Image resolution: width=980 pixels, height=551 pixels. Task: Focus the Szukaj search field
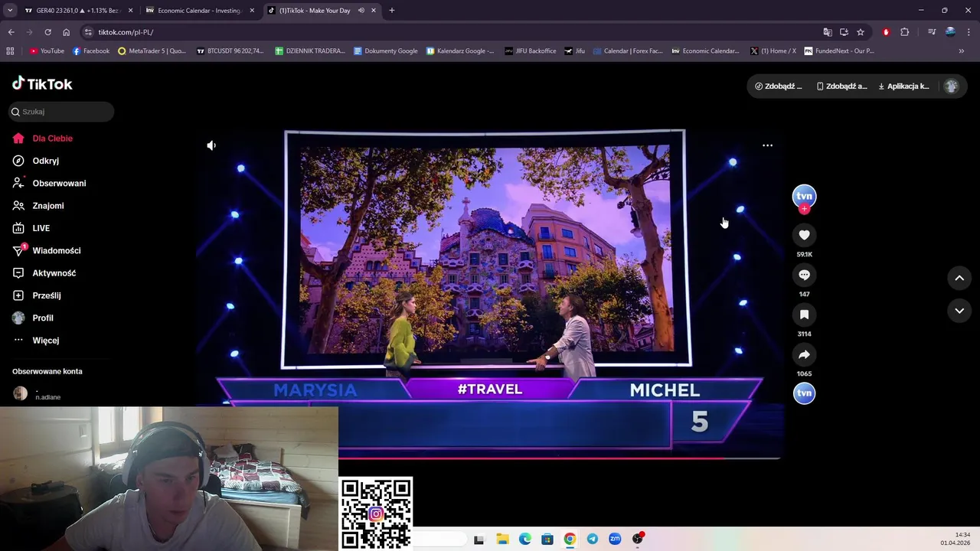click(61, 112)
